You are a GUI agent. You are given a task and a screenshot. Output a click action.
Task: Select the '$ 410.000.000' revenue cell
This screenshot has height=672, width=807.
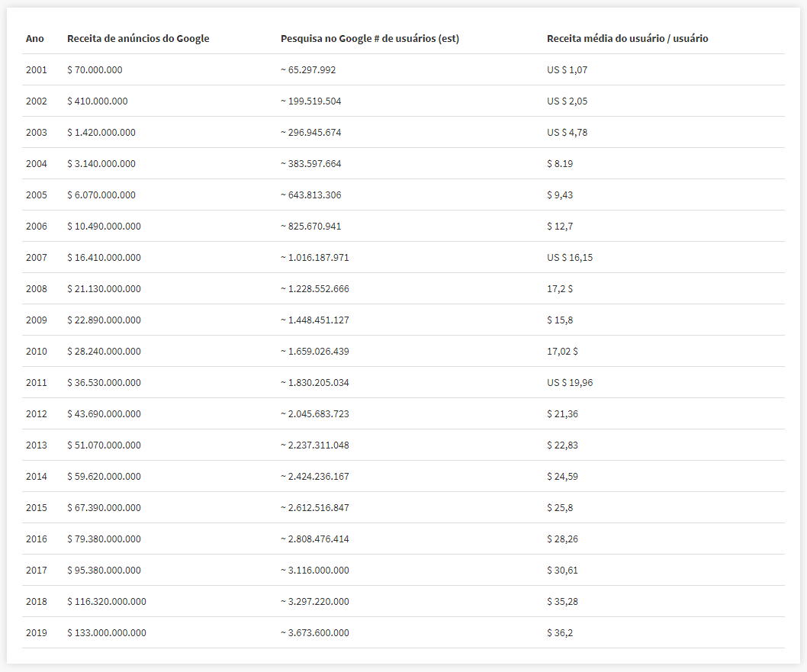pos(98,101)
